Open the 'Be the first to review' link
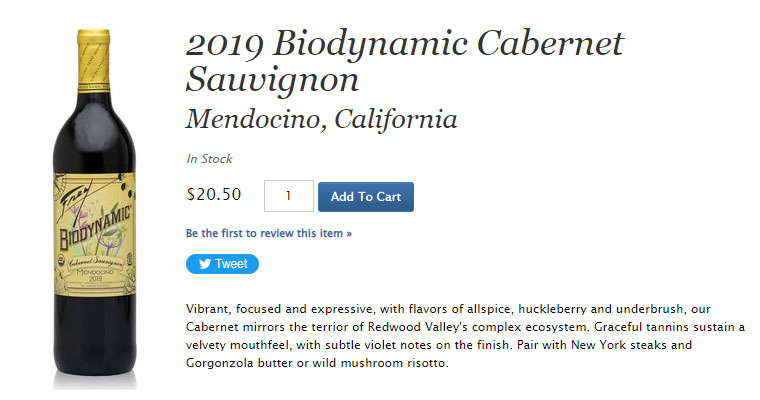The image size is (760, 400). click(x=269, y=233)
